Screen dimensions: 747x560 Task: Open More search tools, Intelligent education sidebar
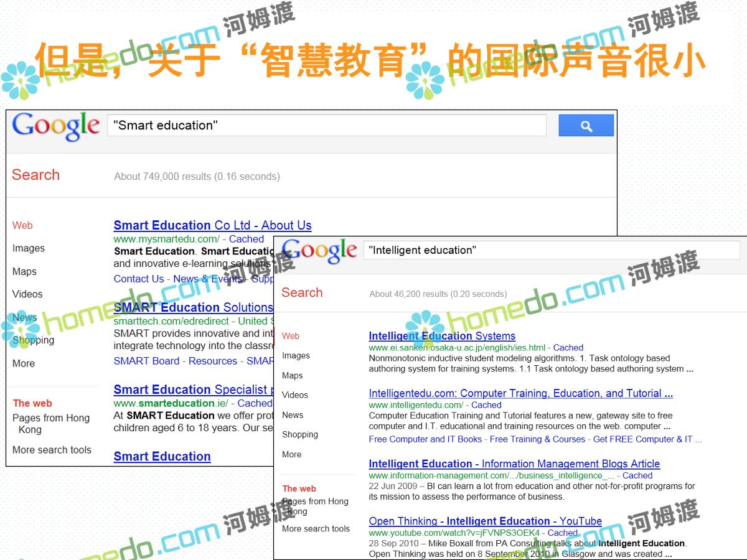pyautogui.click(x=316, y=529)
